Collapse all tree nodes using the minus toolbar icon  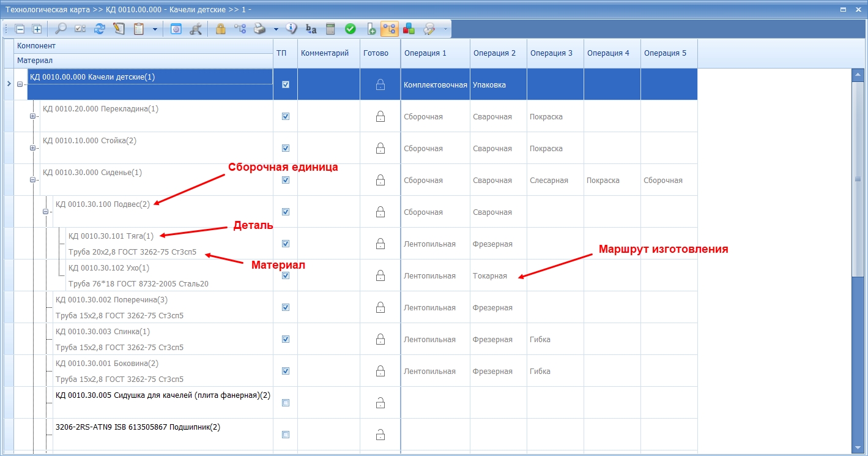coord(20,29)
